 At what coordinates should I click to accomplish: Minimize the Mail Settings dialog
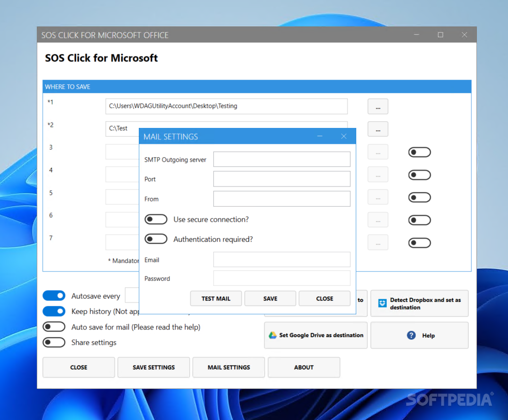point(320,136)
